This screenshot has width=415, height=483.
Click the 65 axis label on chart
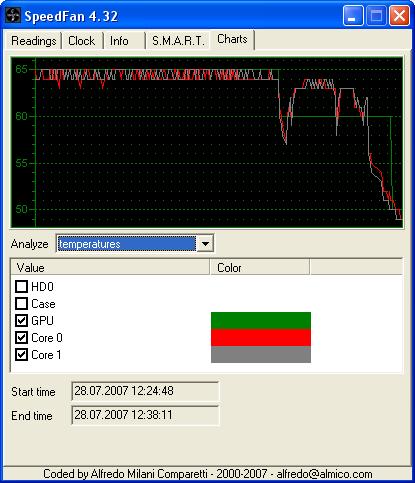[x=21, y=69]
